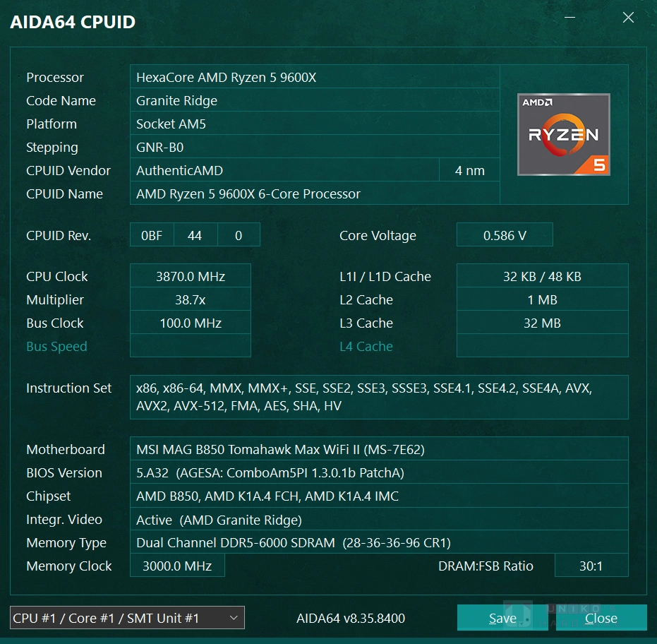The image size is (657, 644).
Task: Click the CPUID Rev. 44 cell
Action: click(195, 235)
